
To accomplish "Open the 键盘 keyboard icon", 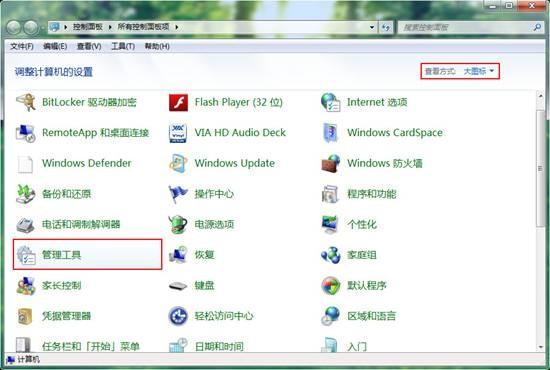I will 178,286.
